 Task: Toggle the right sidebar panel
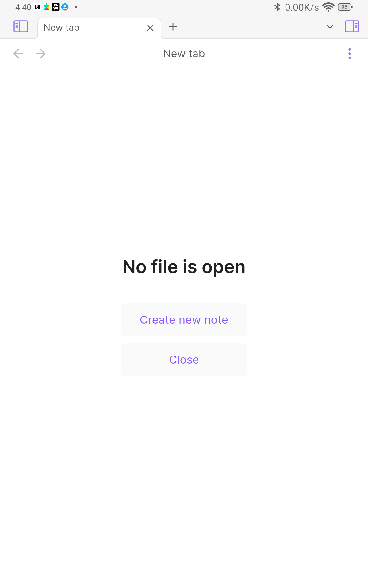point(352,26)
